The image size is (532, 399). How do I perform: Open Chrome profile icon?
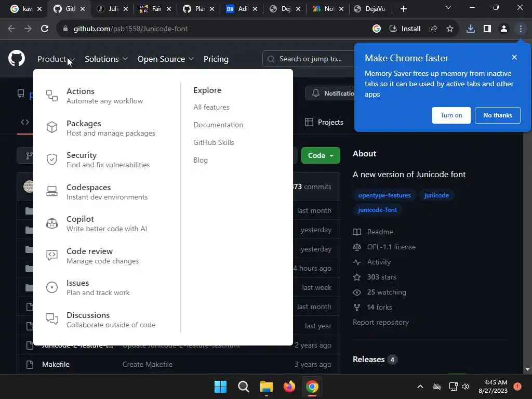(504, 29)
